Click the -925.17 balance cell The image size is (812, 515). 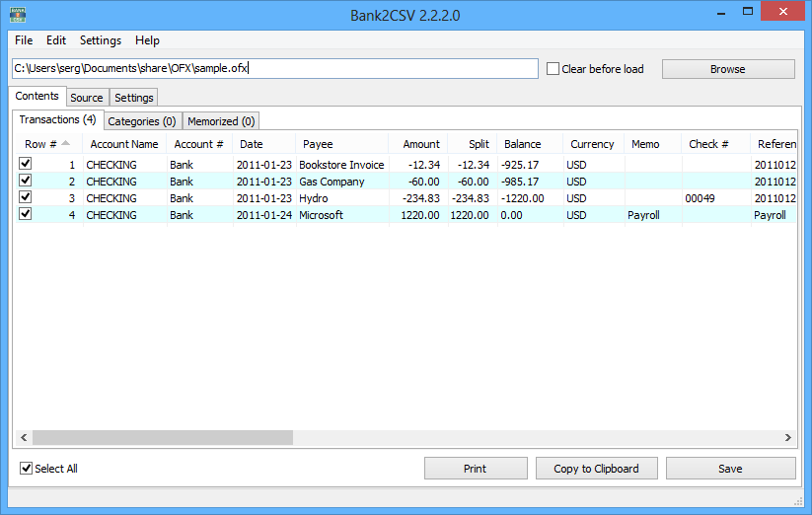[530, 165]
